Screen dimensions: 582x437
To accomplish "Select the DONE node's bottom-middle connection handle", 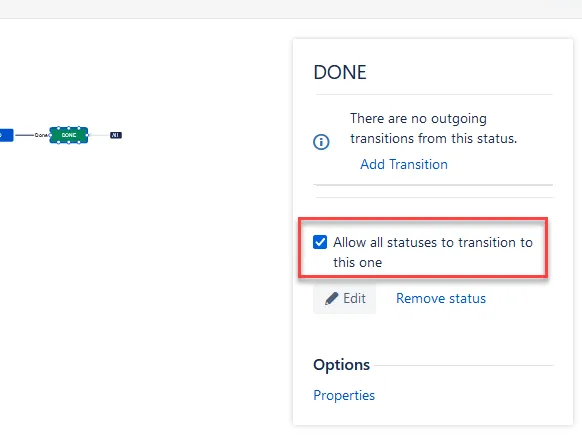I will tap(69, 142).
